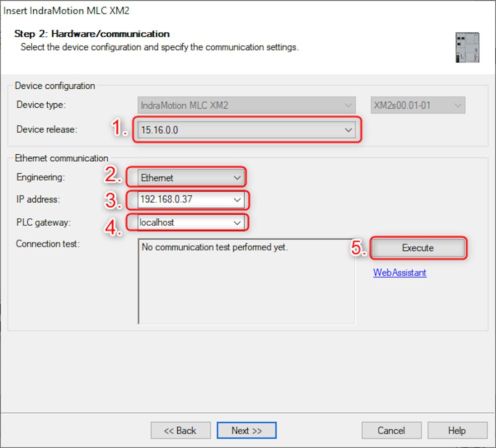Go back with the << Back button

tap(180, 430)
